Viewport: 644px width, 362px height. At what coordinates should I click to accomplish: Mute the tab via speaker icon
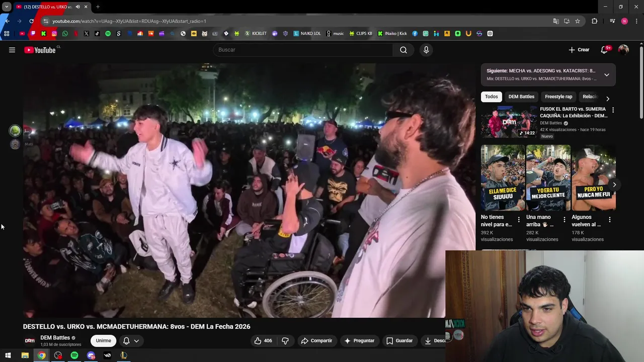77,7
